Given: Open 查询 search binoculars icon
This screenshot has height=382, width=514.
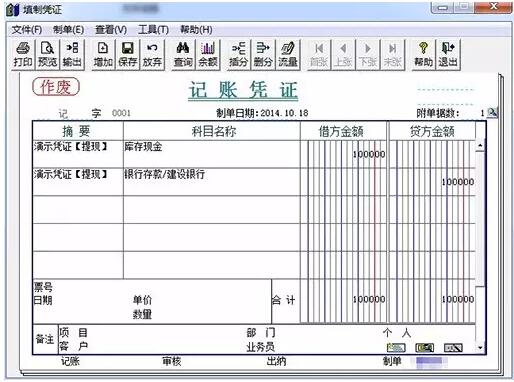Looking at the screenshot, I should coord(183,55).
